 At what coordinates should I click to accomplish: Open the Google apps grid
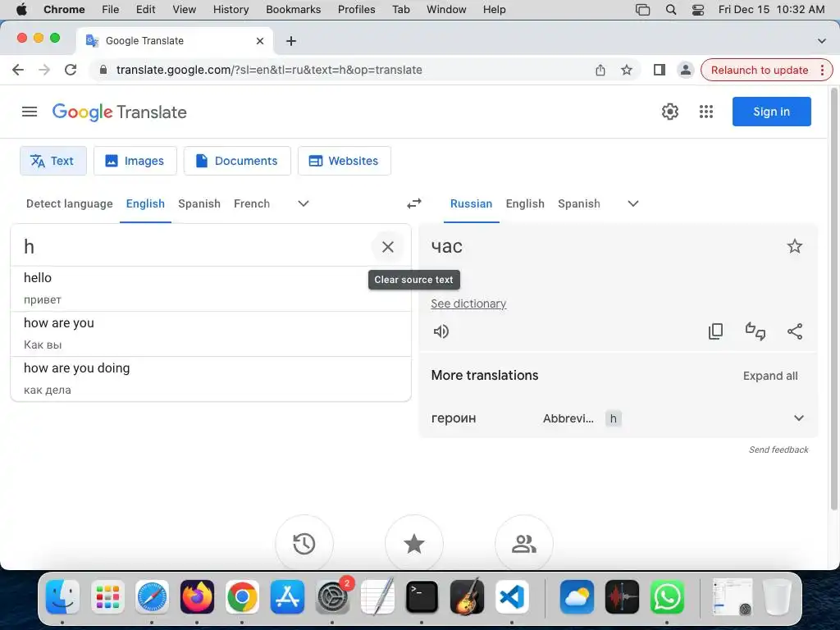coord(706,112)
